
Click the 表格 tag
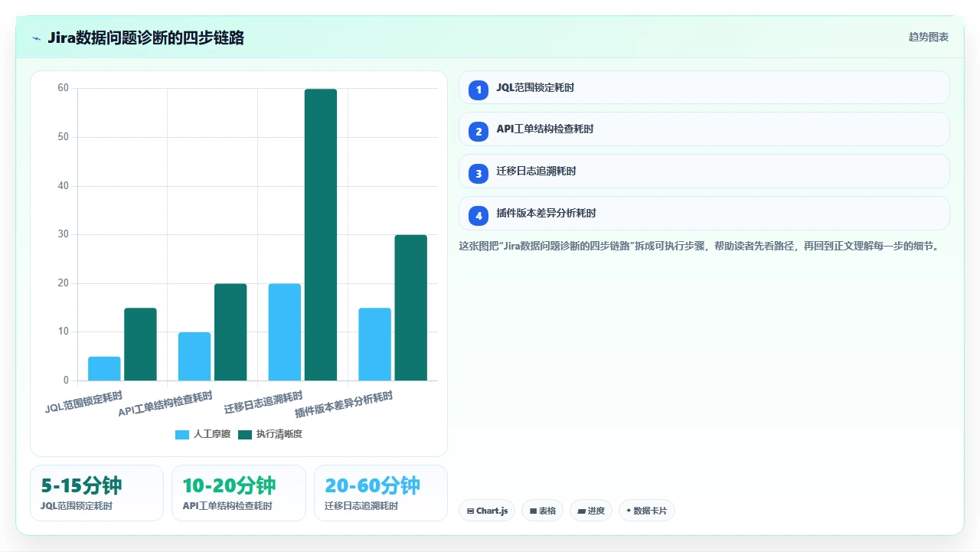(x=543, y=511)
